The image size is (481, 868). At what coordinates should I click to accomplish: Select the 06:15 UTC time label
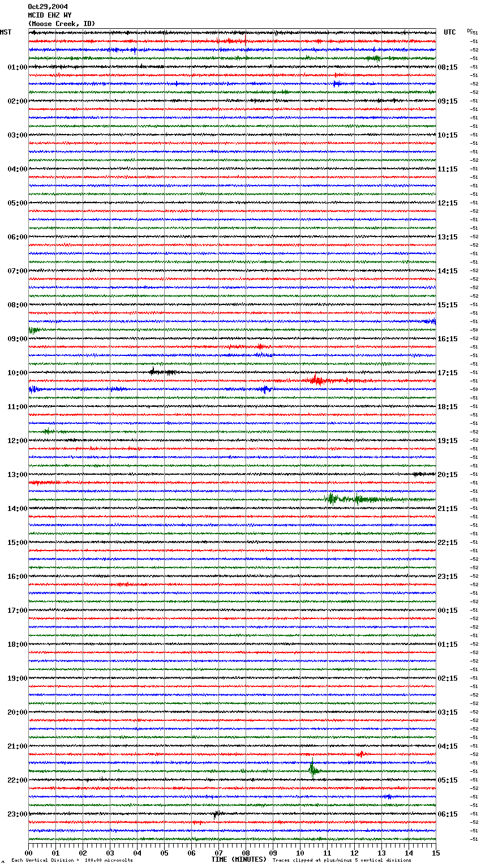click(x=448, y=814)
